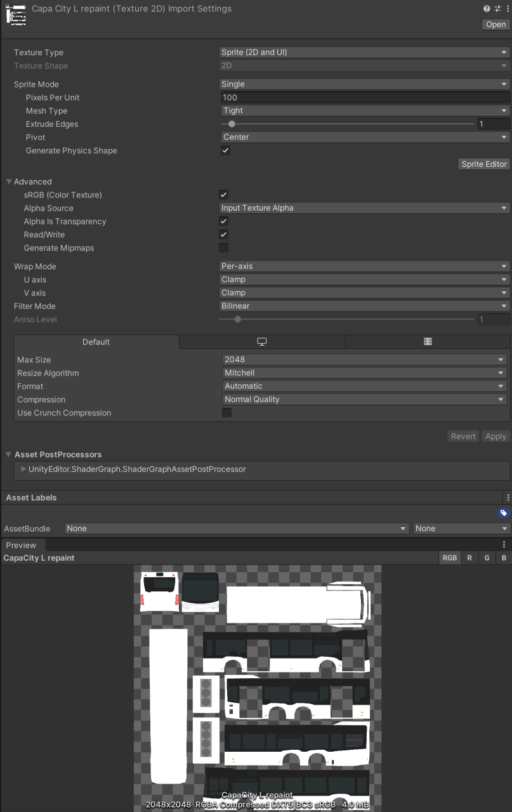This screenshot has height=812, width=512.
Task: Expand the ShaderGraphAssetPostProcessor entry
Action: pos(23,469)
